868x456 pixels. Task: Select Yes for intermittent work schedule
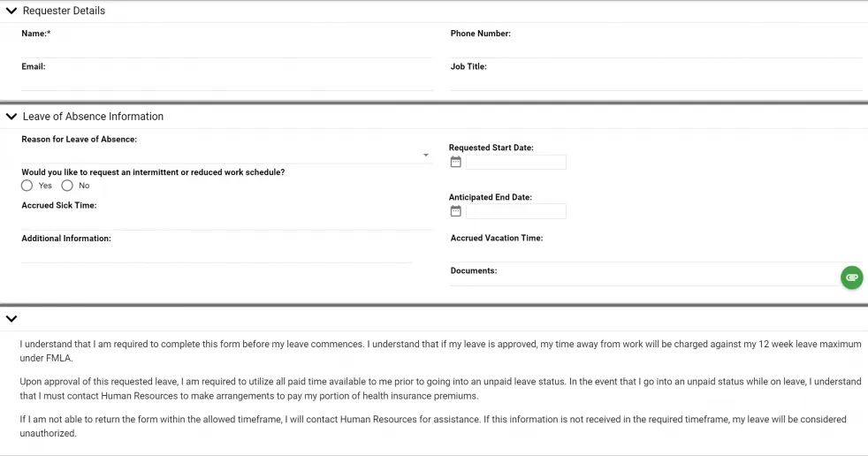(x=27, y=186)
